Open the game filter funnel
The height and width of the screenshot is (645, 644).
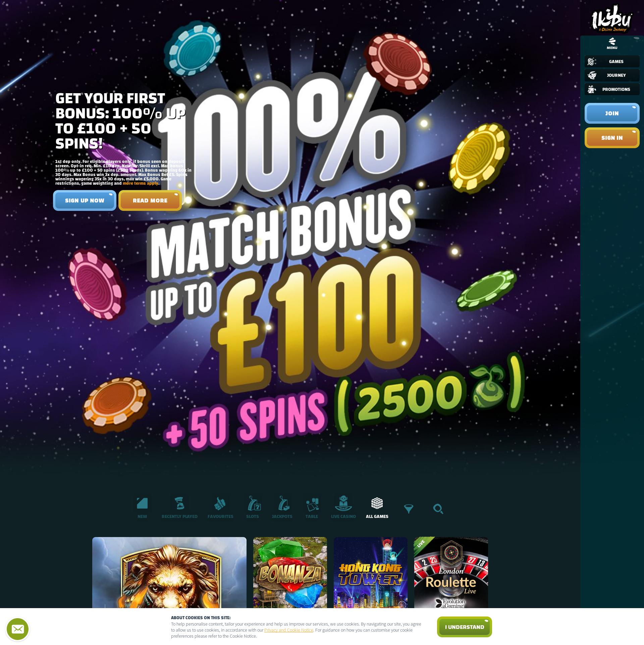(409, 509)
